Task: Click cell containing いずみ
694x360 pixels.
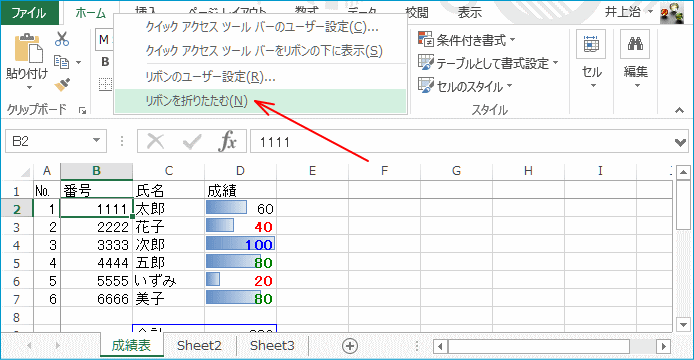Action: 169,281
